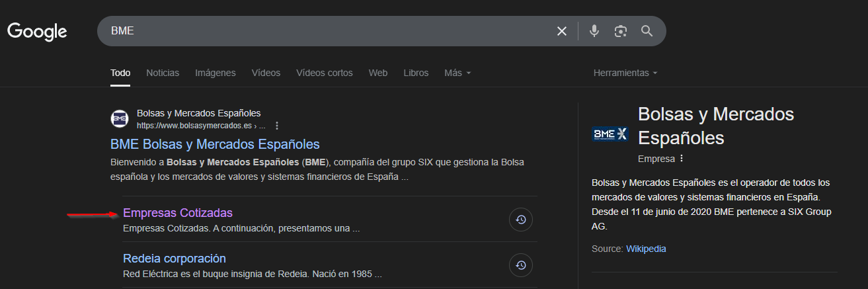Click the Google logo

[37, 31]
